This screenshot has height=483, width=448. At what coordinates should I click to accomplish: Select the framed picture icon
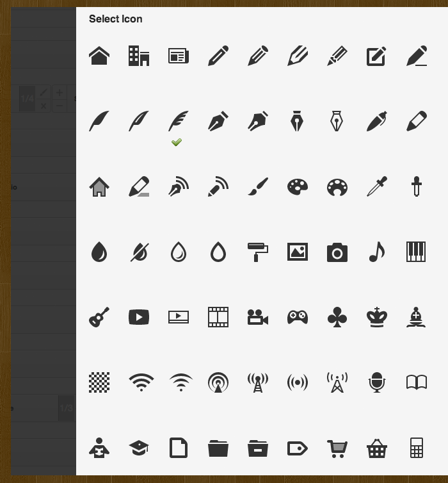tap(298, 252)
